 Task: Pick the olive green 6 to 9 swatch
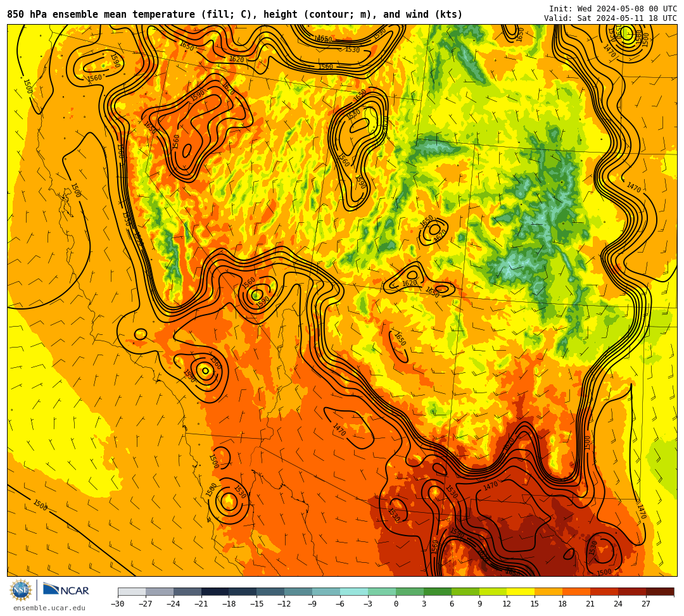(x=465, y=591)
